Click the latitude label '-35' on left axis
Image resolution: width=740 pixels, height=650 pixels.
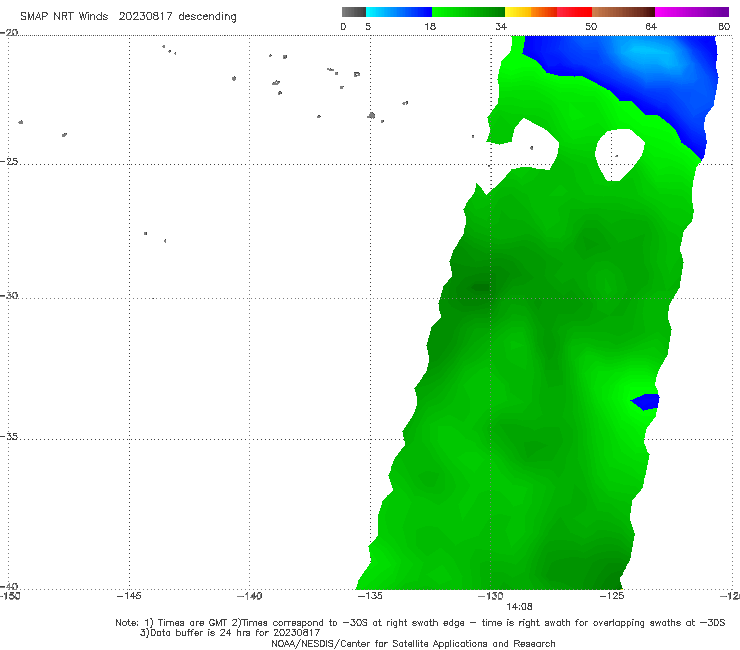[x=9, y=437]
